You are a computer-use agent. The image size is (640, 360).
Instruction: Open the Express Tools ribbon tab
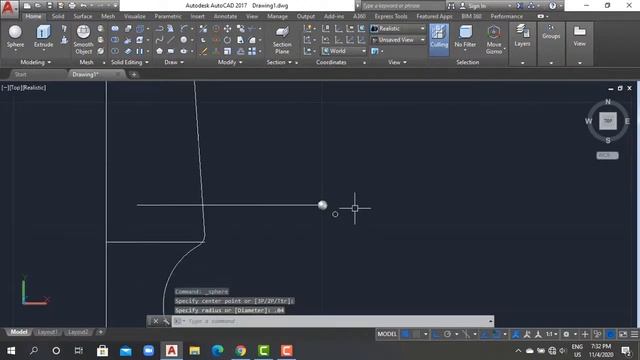pos(391,16)
